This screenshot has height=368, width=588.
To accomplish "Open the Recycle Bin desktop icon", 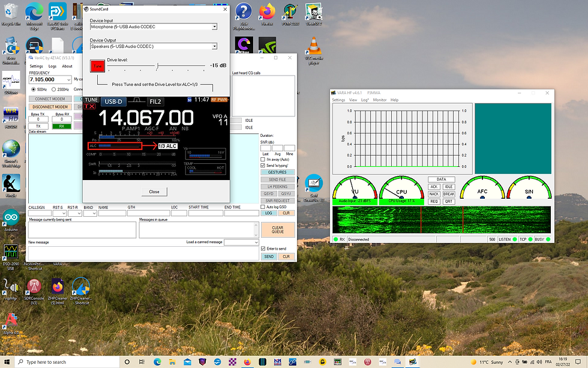I will [11, 14].
